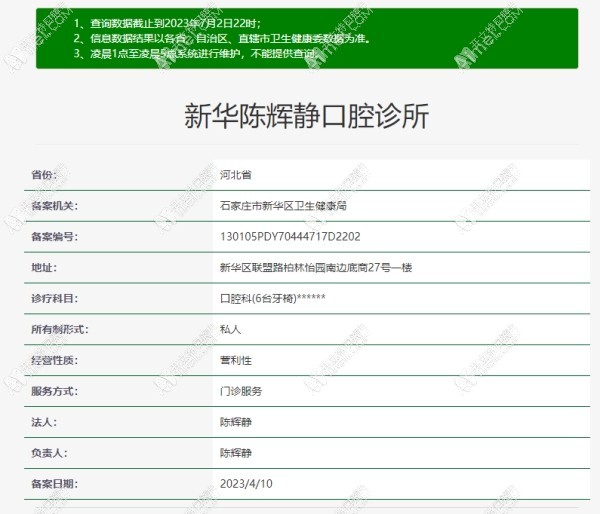This screenshot has width=600, height=514.
Task: Select the 省份 field label
Action: [x=45, y=174]
